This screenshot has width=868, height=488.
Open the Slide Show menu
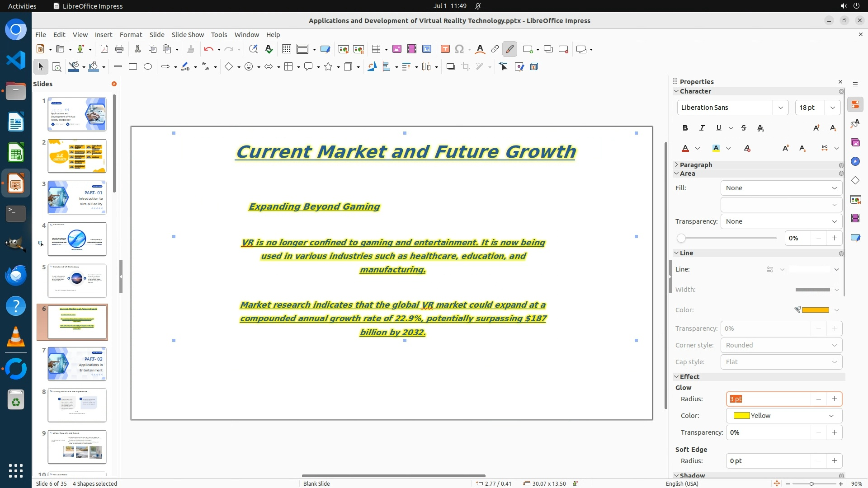pyautogui.click(x=187, y=34)
